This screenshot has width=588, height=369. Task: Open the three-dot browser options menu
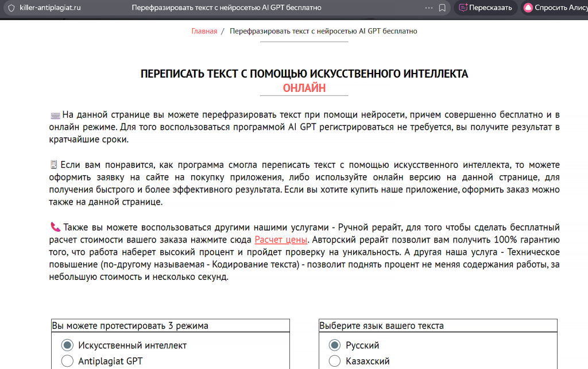tap(429, 8)
